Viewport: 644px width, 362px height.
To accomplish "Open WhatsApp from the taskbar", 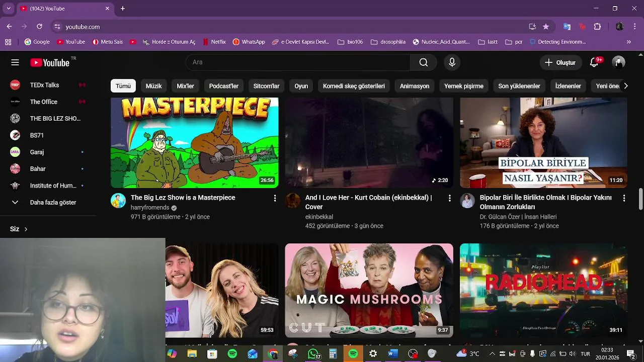I will (313, 354).
